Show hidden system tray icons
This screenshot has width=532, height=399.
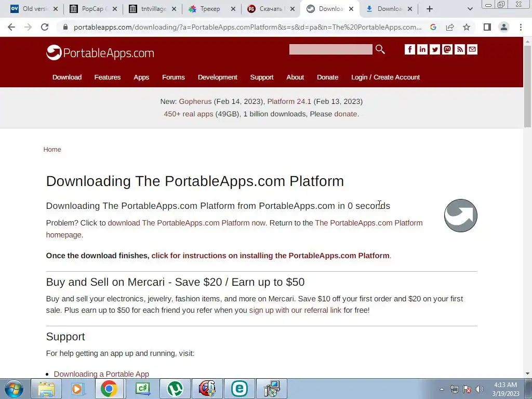[x=442, y=389]
